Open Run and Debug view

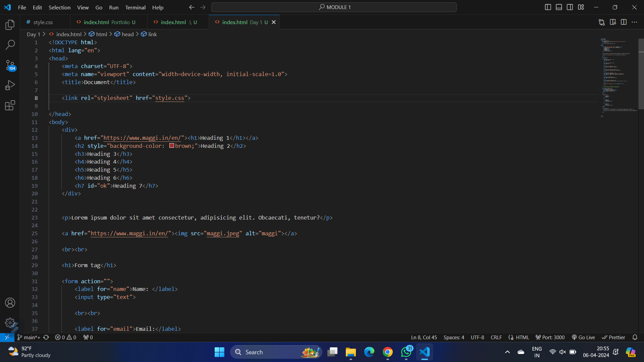tap(10, 85)
